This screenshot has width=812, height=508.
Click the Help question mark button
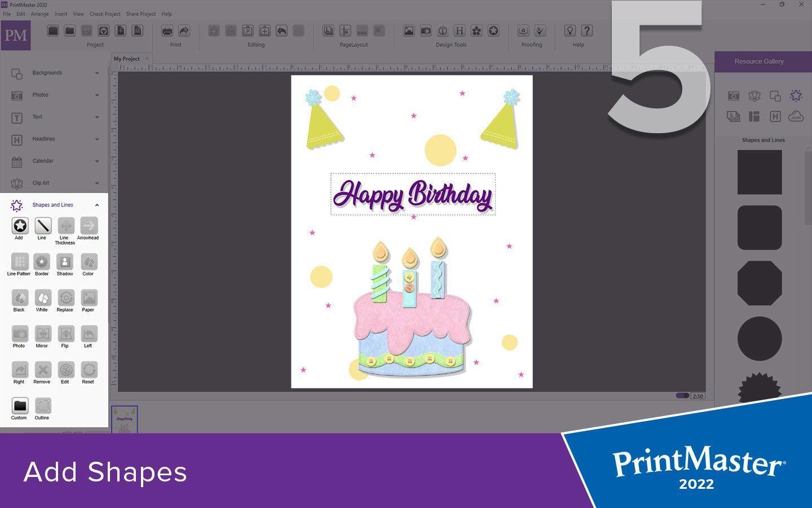[586, 30]
